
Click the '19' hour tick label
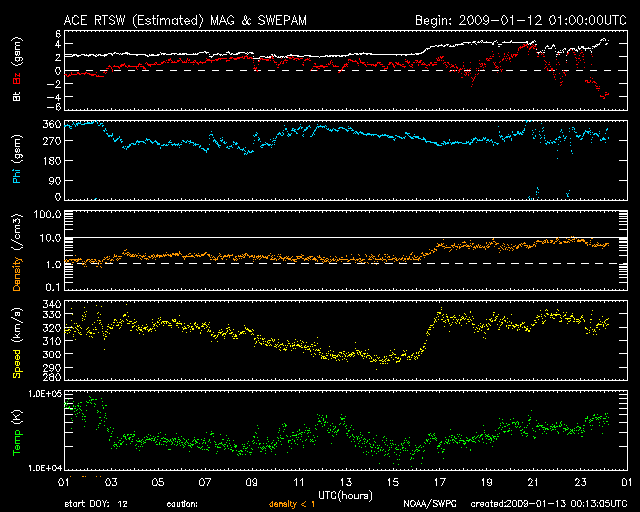point(486,482)
